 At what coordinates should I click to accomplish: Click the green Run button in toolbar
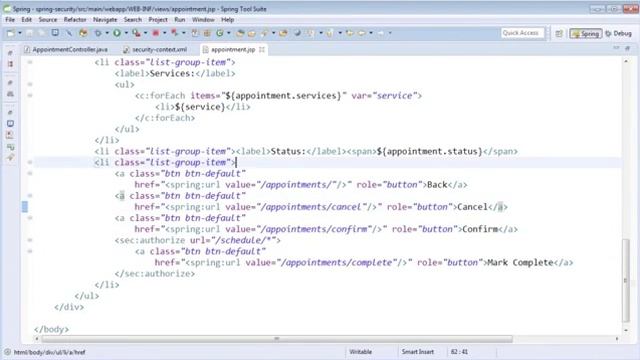point(117,33)
